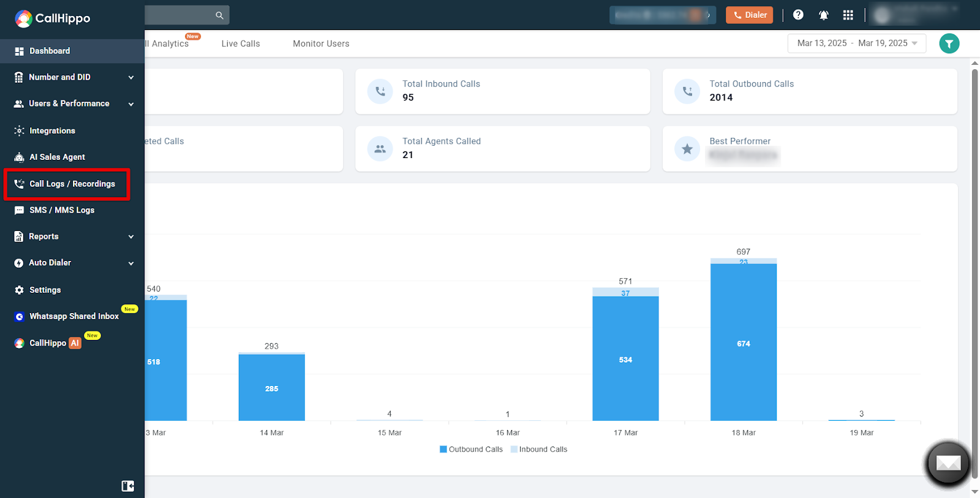
Task: Click the AI Sales Agent robot icon
Action: pyautogui.click(x=19, y=157)
